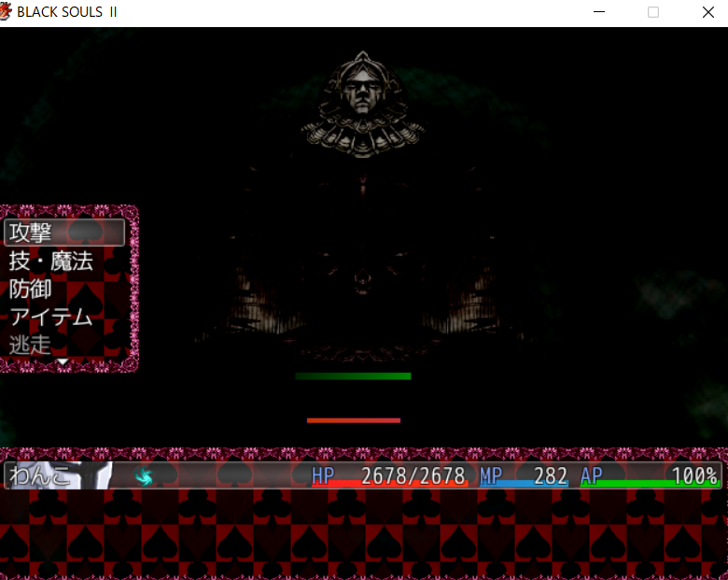Click the BLACK SOULS II window title text
This screenshot has width=728, height=580.
pos(67,12)
